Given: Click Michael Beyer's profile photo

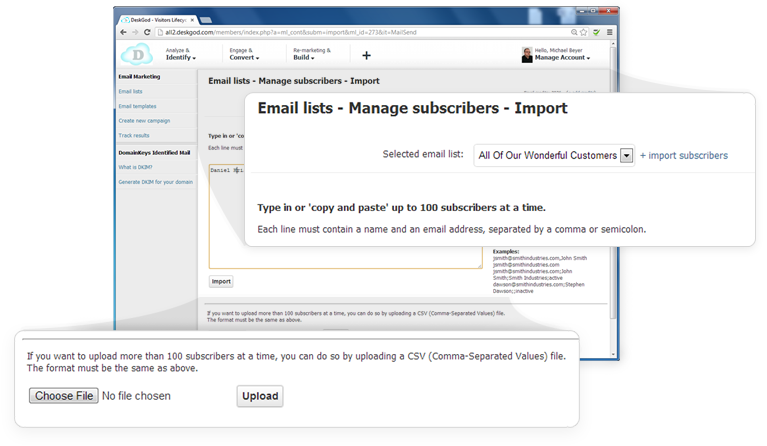Looking at the screenshot, I should coord(527,55).
